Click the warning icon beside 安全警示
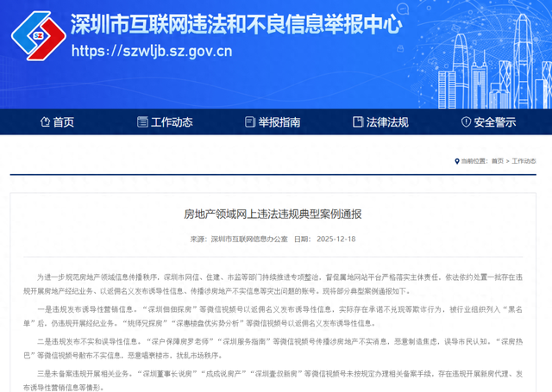This screenshot has height=392, width=552. point(464,122)
